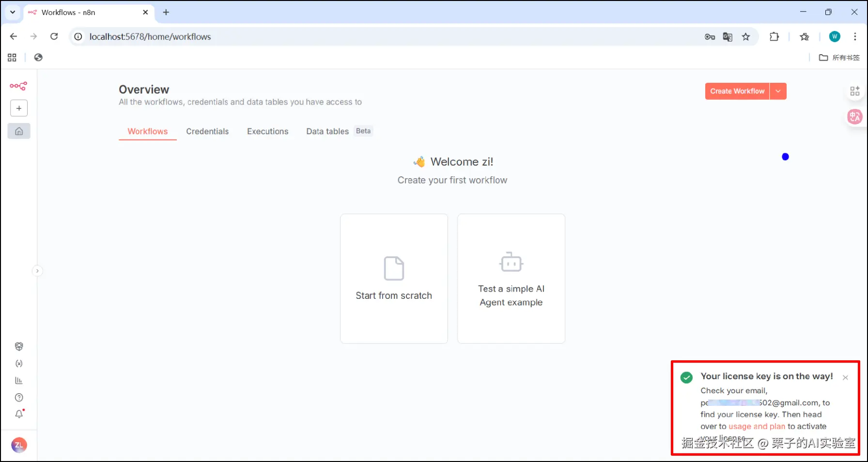The height and width of the screenshot is (462, 868).
Task: Click the pink translate floating icon
Action: 855,117
